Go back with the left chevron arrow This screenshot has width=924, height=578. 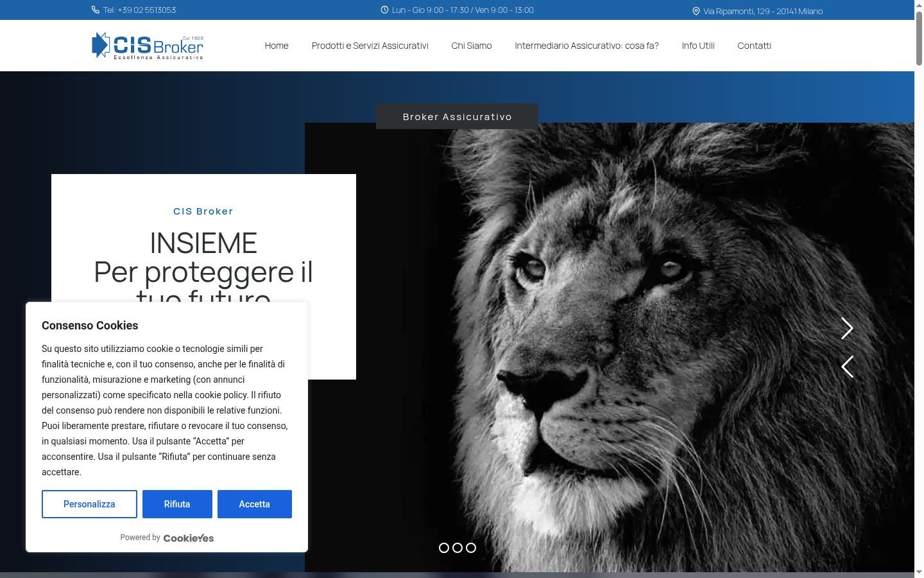[x=847, y=367]
